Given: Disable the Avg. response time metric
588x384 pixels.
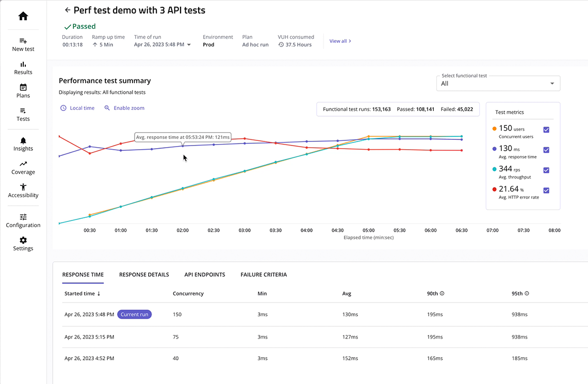Looking at the screenshot, I should pos(546,150).
